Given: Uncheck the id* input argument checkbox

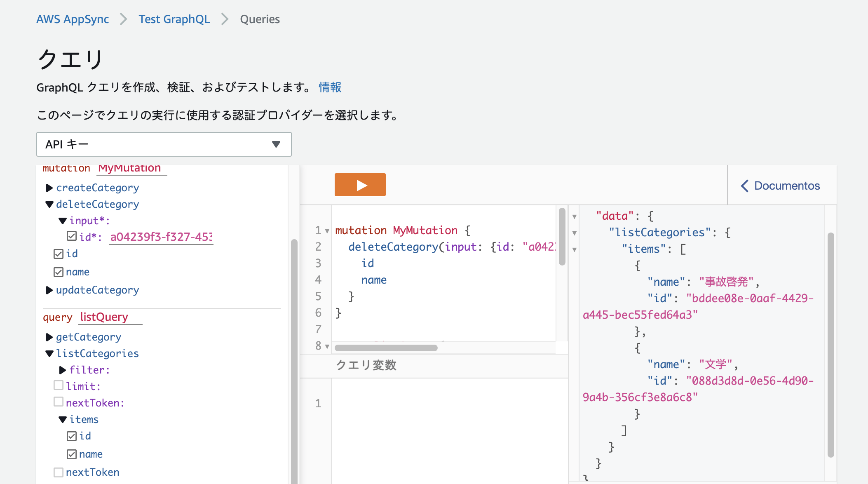Looking at the screenshot, I should [72, 236].
